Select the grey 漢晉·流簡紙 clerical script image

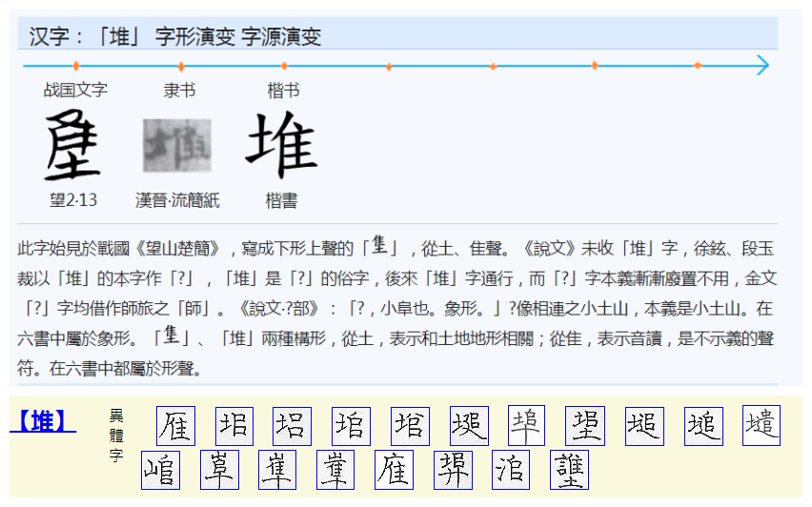pyautogui.click(x=177, y=145)
